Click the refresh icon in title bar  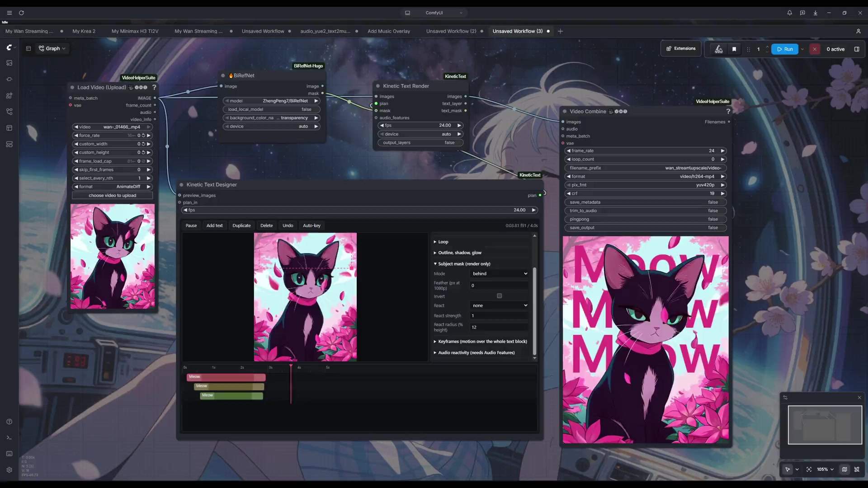(x=21, y=13)
